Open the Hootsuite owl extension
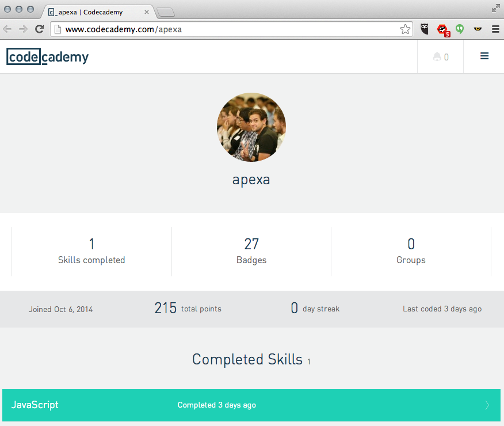 425,29
